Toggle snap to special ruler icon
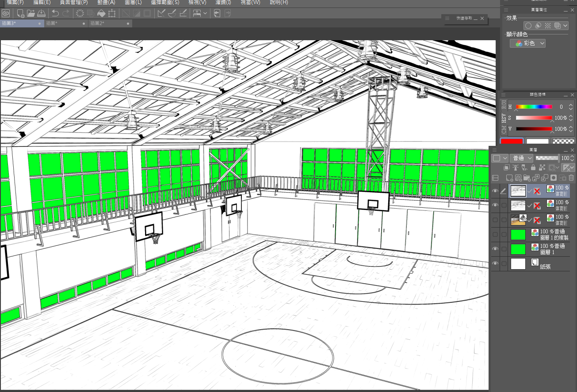 click(172, 13)
